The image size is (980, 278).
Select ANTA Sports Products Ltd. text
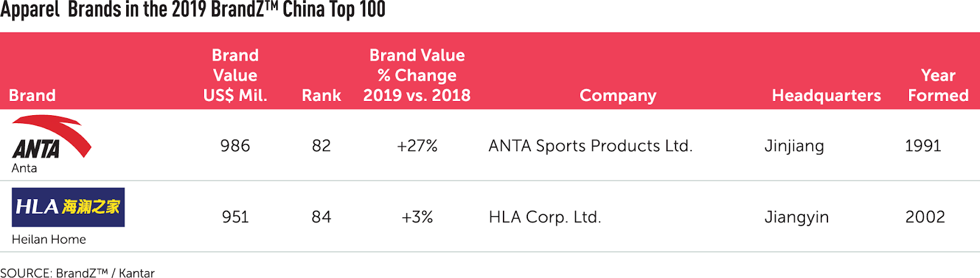(x=590, y=146)
